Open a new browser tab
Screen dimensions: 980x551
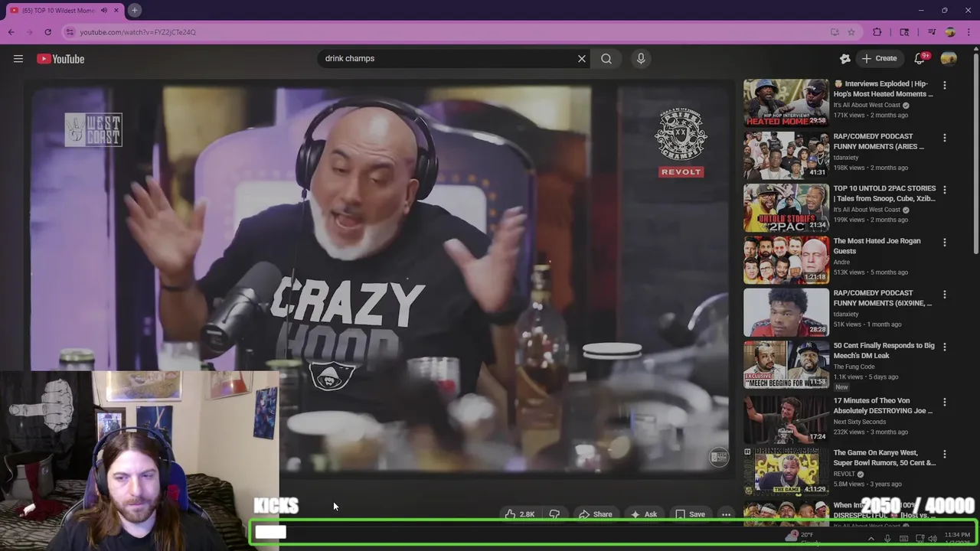coord(134,10)
